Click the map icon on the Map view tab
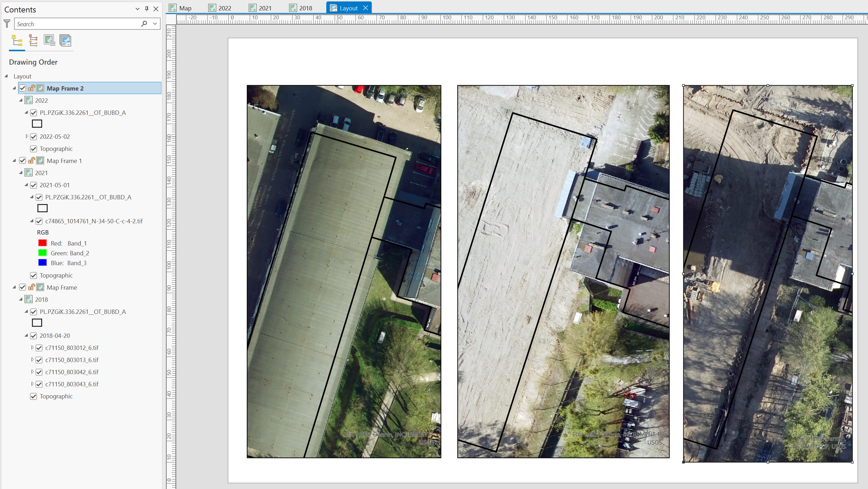Screen dimensions: 868x489 click(x=172, y=8)
